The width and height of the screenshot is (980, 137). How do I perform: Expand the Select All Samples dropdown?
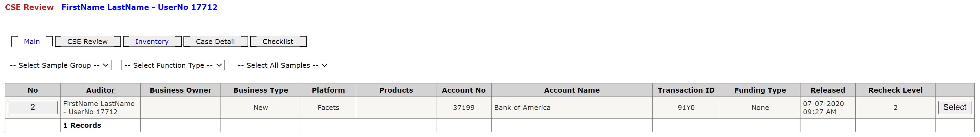coord(282,65)
